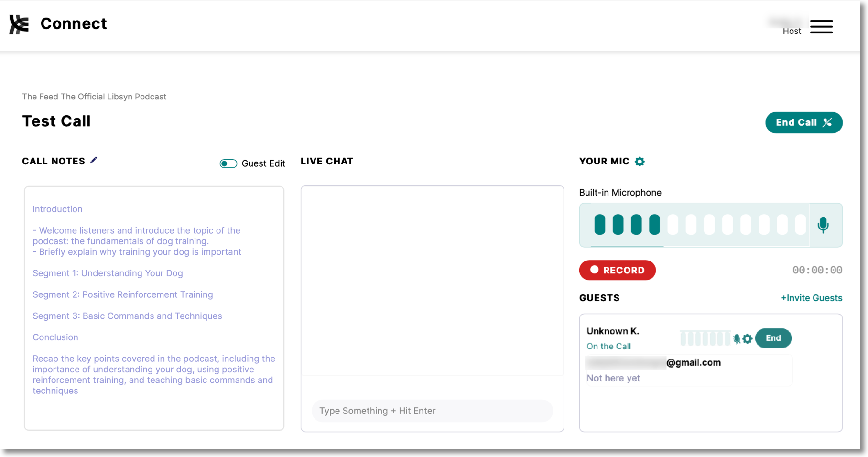The height and width of the screenshot is (457, 868).
Task: Open settings gear for guest Unknown K.
Action: pyautogui.click(x=747, y=338)
